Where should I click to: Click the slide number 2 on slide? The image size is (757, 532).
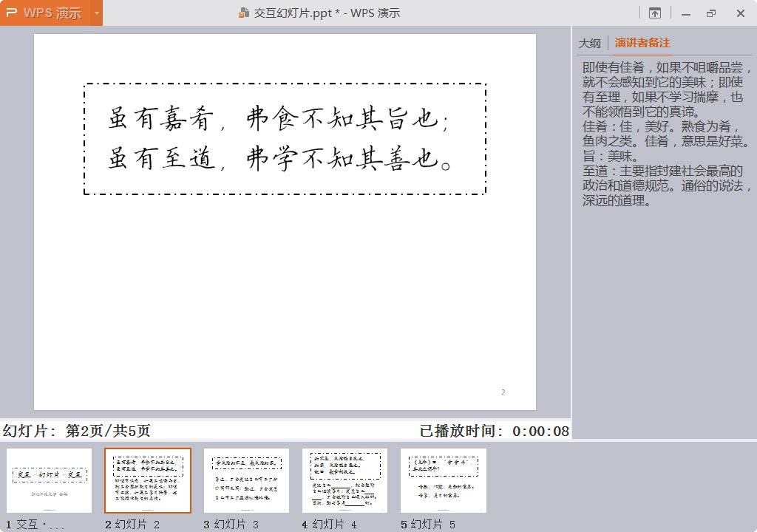pos(503,392)
